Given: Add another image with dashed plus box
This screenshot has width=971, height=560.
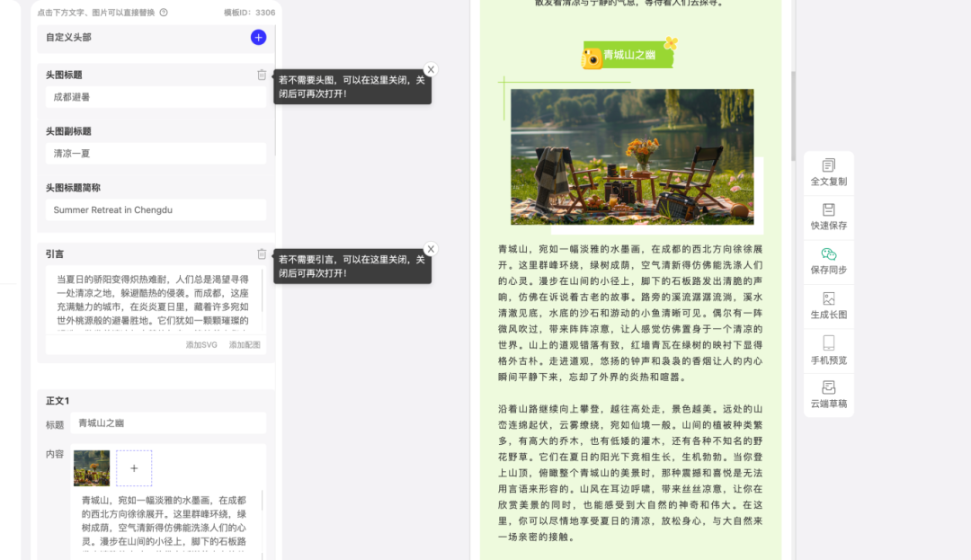Looking at the screenshot, I should (134, 468).
